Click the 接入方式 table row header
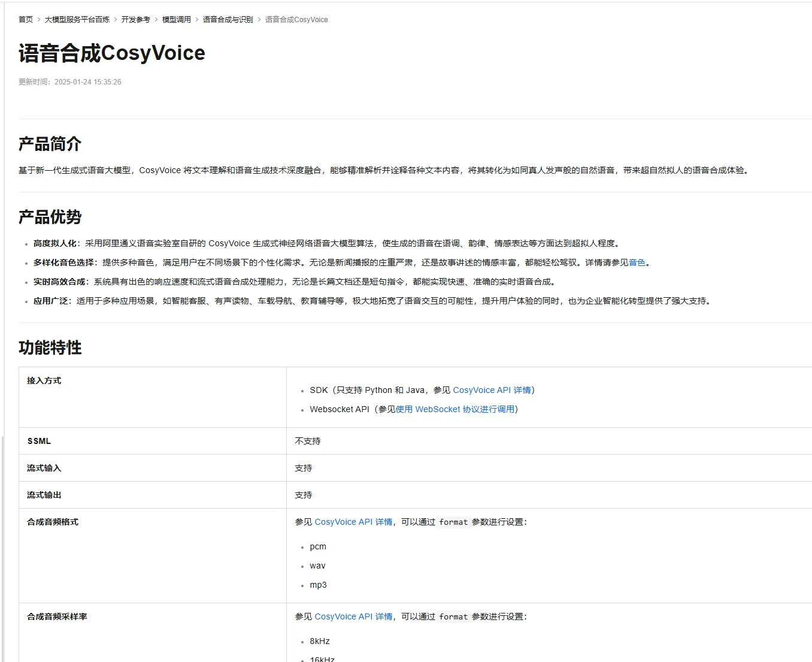This screenshot has width=812, height=662. pyautogui.click(x=44, y=380)
